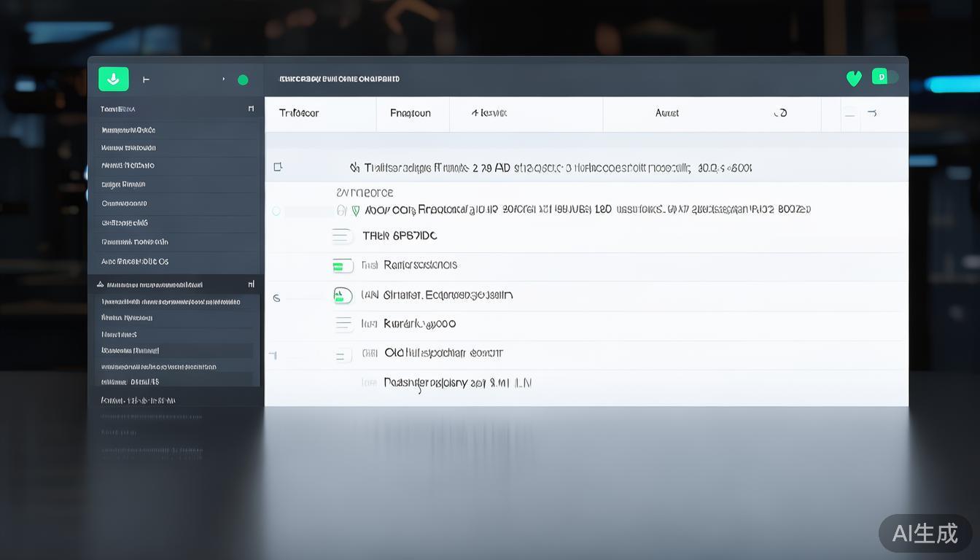The image size is (980, 560).
Task: Click the small square icon left of first row
Action: pos(278,167)
